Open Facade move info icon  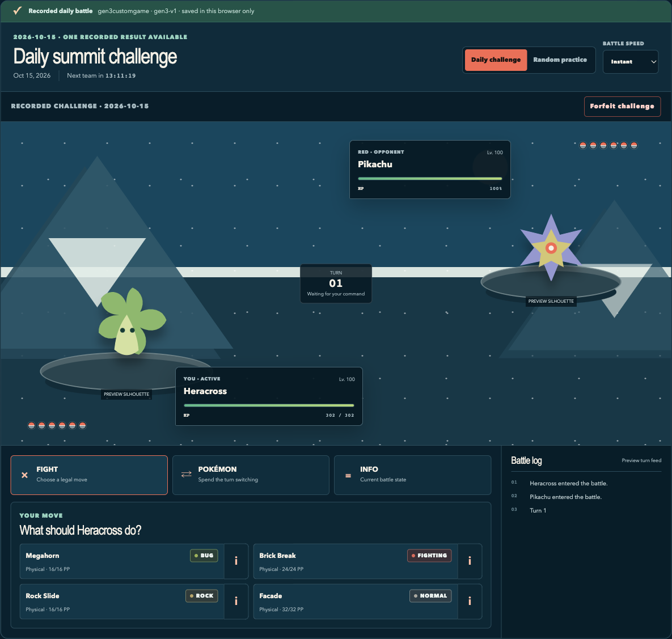[x=470, y=601]
